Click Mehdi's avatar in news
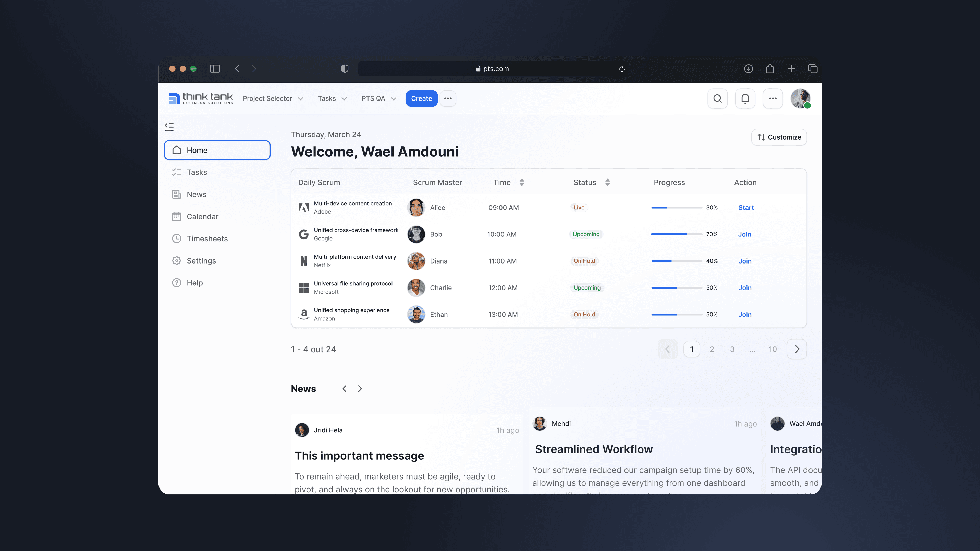 click(540, 424)
